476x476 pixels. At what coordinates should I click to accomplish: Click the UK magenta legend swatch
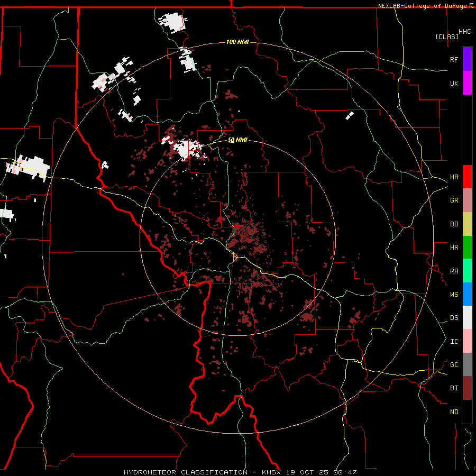point(467,83)
